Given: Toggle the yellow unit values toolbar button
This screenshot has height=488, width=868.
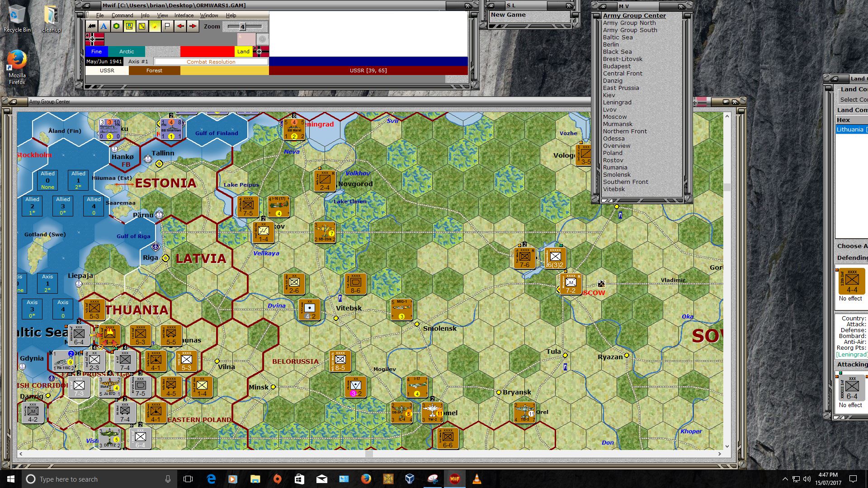Looking at the screenshot, I should 142,26.
